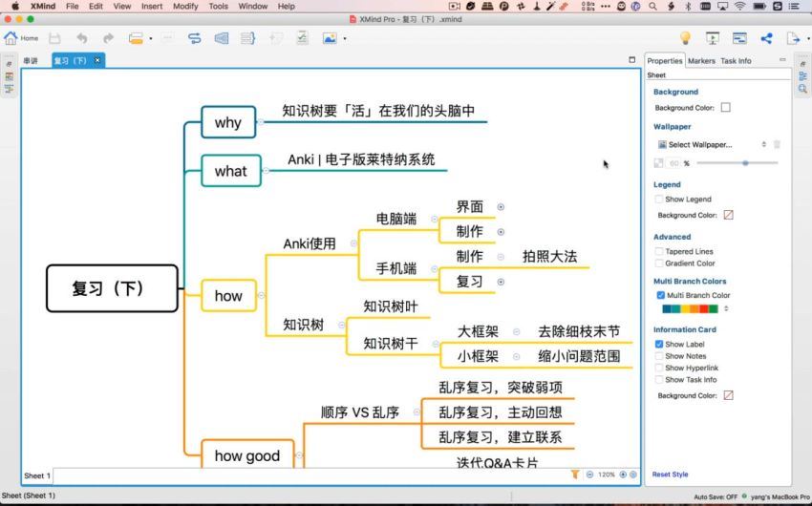This screenshot has height=506, width=812.
Task: Click the Reset Style link
Action: [x=670, y=474]
